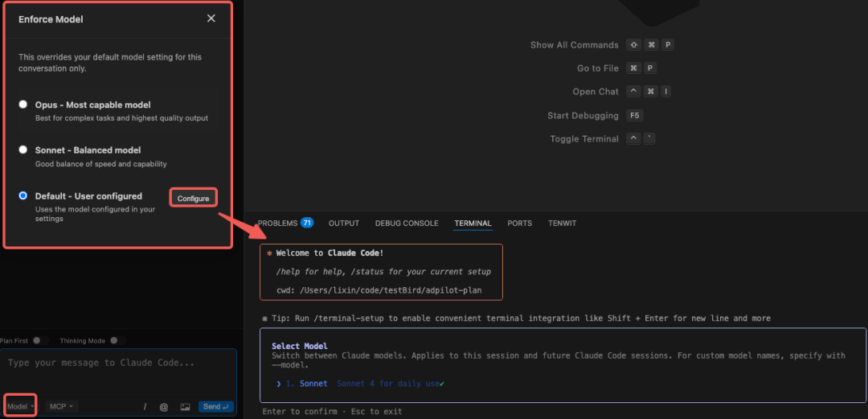
Task: Open the Model dropdown
Action: (21, 406)
